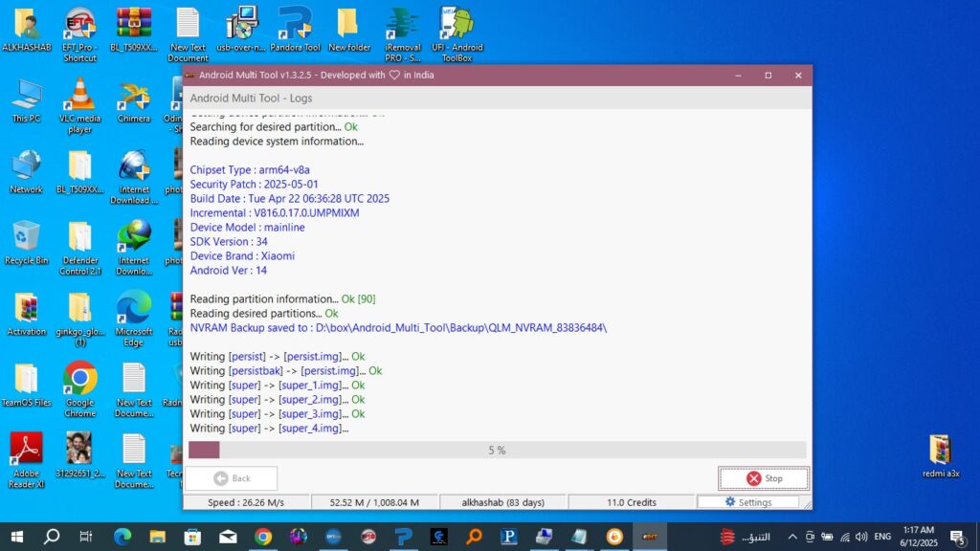Open Chrome from the taskbar
The width and height of the screenshot is (980, 551).
pyautogui.click(x=263, y=537)
